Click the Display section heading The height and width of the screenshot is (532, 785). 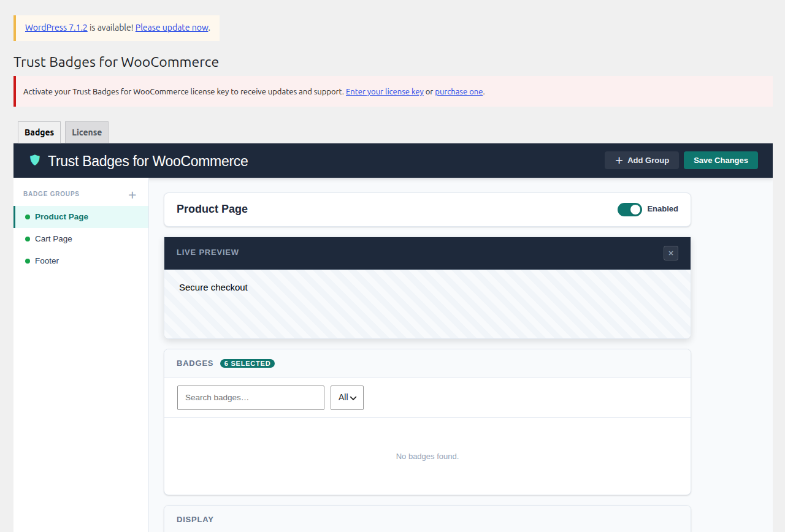(195, 520)
